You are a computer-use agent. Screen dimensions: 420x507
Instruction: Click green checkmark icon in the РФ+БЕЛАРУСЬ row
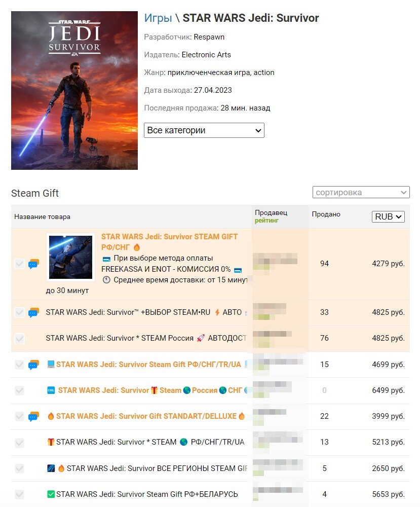pos(51,494)
